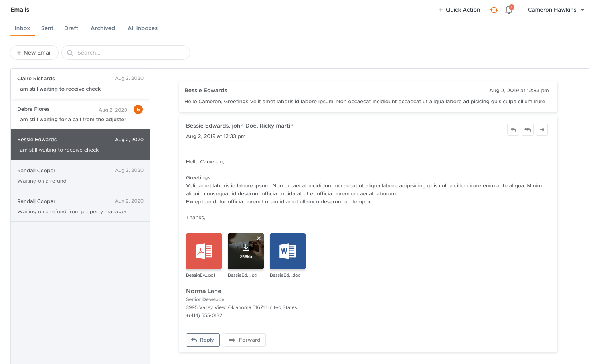Remove the jpg attachment via its X

[x=259, y=238]
